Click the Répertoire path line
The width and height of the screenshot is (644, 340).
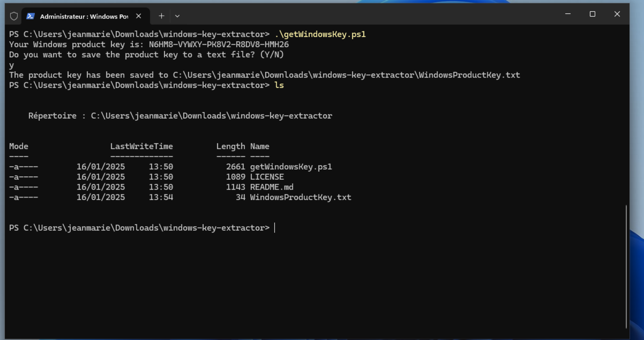(x=180, y=116)
